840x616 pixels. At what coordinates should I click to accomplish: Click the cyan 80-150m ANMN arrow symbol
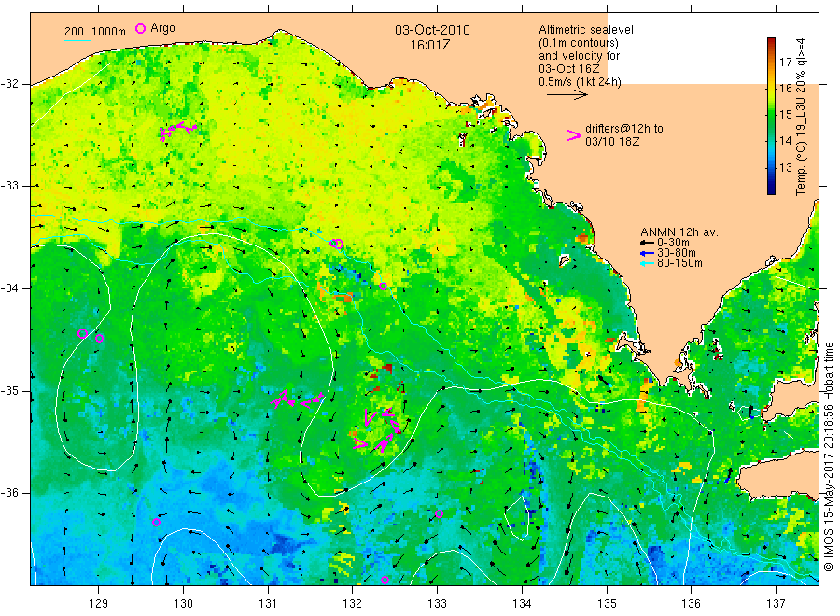pyautogui.click(x=647, y=263)
